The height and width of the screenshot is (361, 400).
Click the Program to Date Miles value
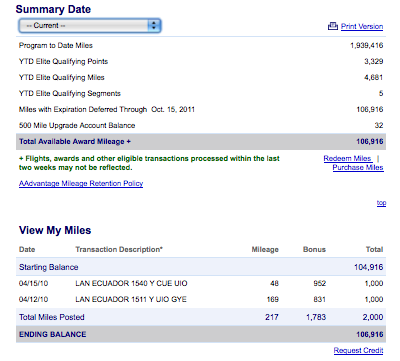click(367, 46)
